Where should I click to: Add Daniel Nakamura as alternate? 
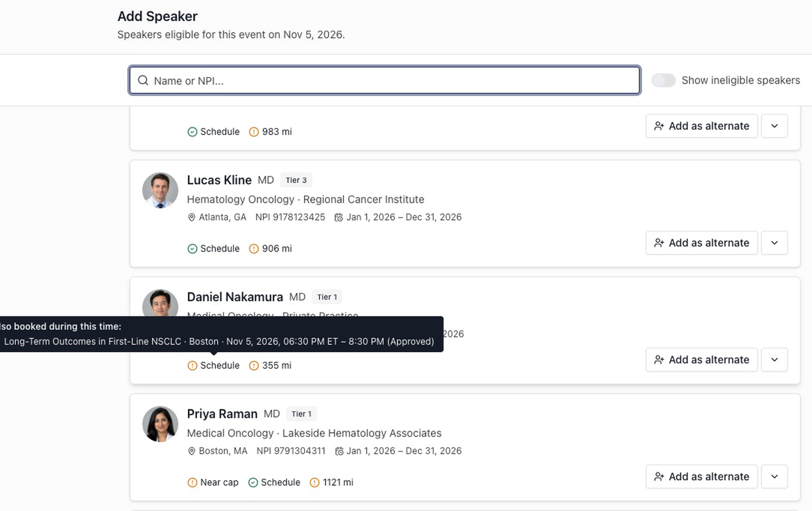701,359
